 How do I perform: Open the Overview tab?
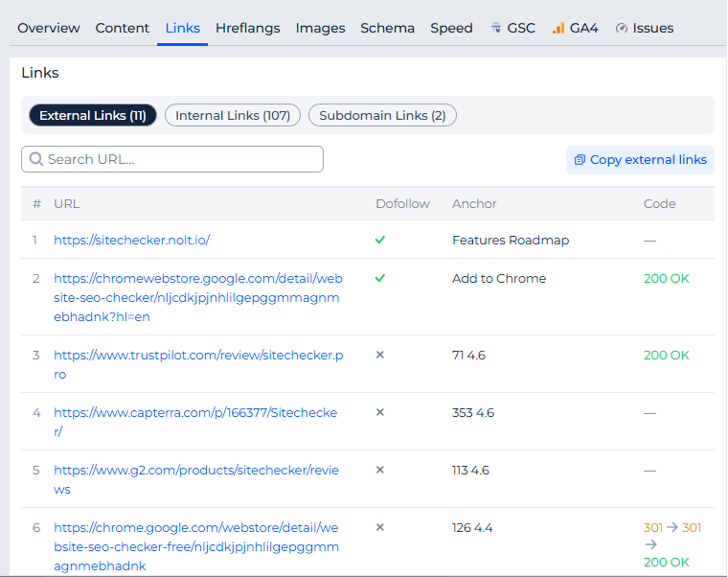pyautogui.click(x=48, y=28)
